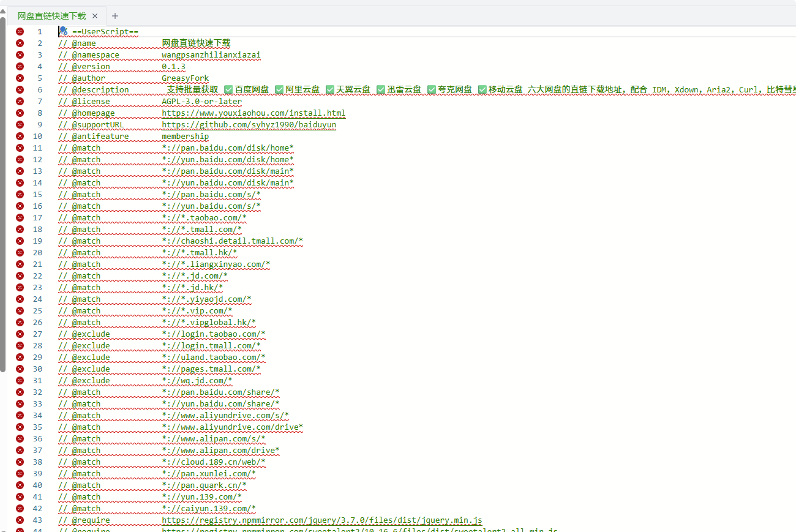Click the error icon on line 1
Screen dimensions: 796x532
pos(20,32)
